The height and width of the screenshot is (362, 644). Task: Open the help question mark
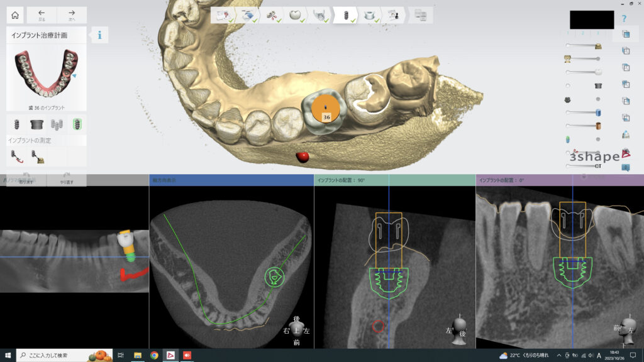624,18
